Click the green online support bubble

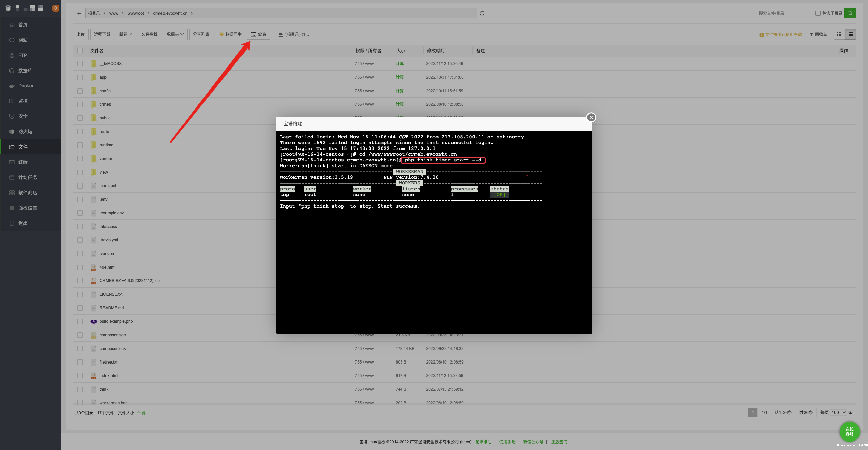point(849,432)
